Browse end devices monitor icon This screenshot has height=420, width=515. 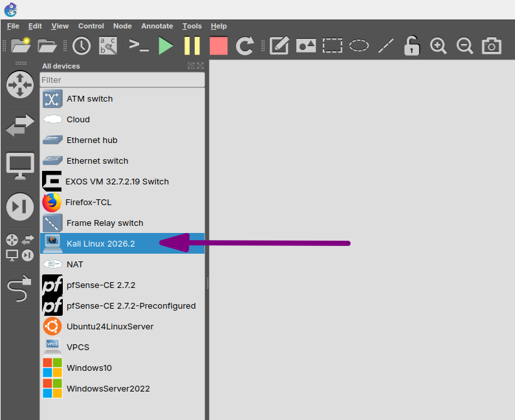(20, 166)
